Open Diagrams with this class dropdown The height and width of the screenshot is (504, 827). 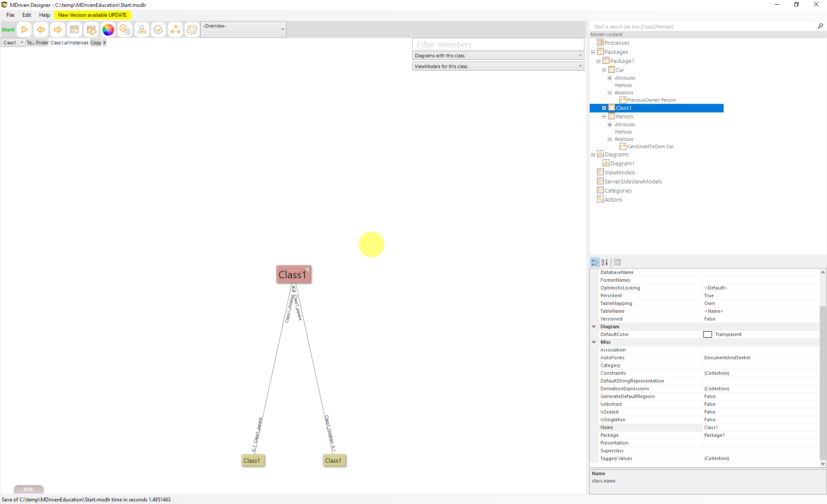click(498, 56)
